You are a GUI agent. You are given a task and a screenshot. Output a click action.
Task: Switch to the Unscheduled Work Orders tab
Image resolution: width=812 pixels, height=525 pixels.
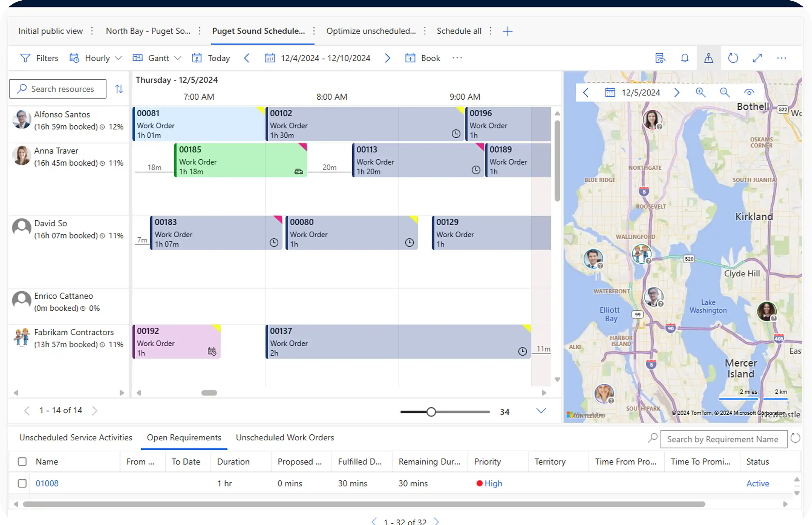click(285, 437)
